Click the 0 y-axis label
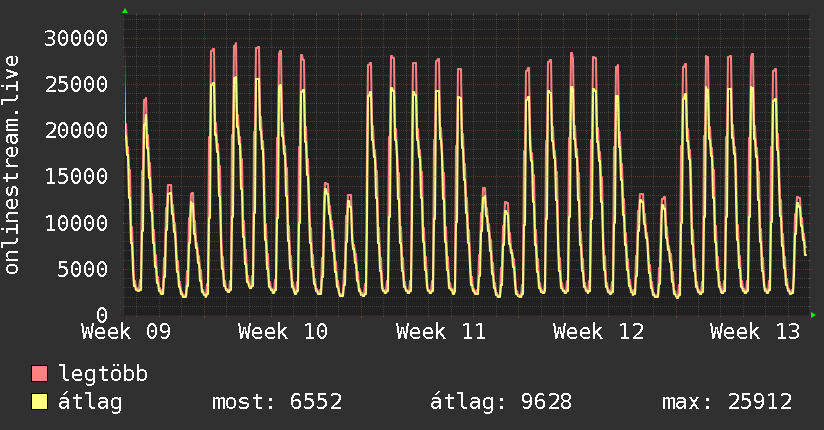This screenshot has height=430, width=824. 102,315
